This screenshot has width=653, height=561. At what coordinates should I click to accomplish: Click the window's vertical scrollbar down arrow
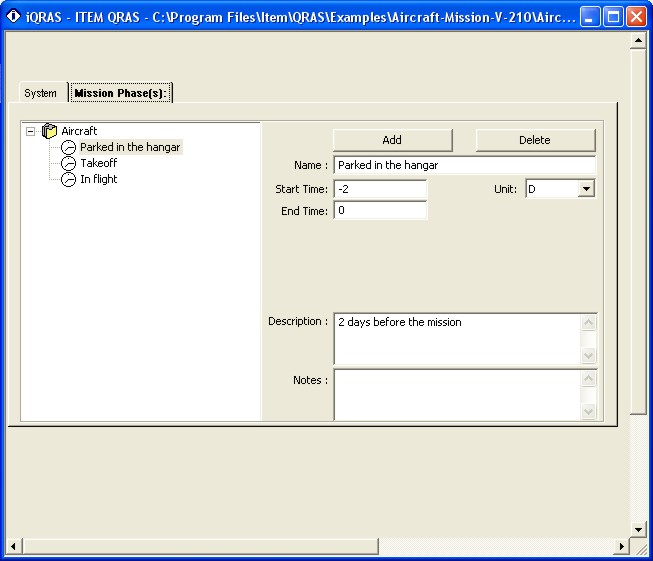638,529
